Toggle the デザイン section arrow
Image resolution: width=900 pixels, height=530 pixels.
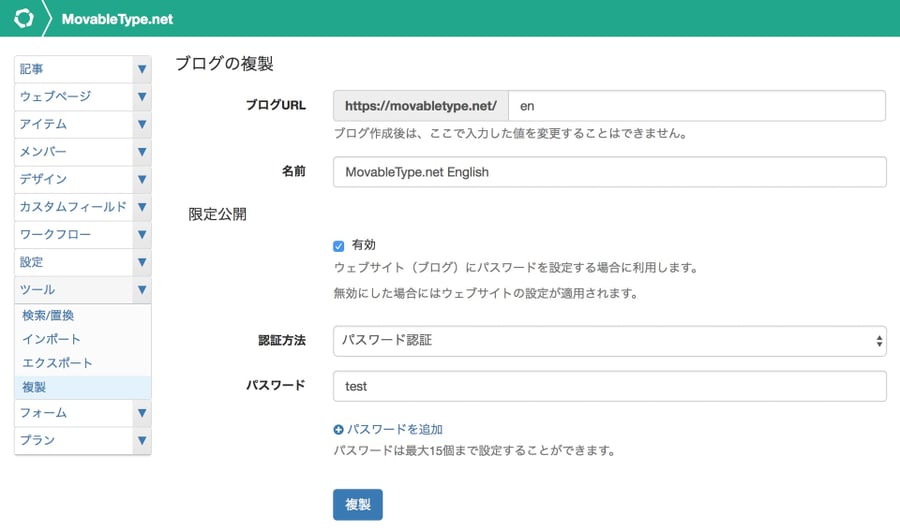click(142, 180)
